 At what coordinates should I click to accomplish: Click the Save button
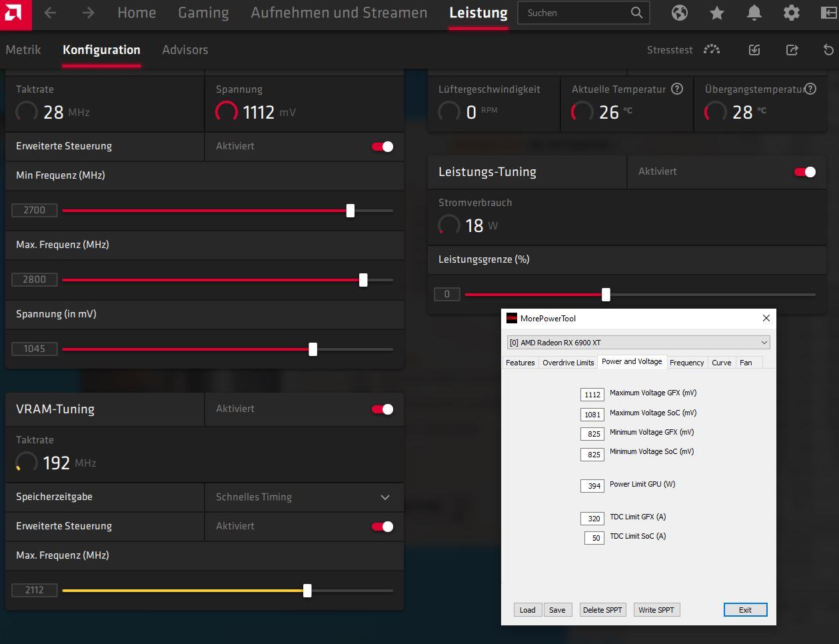(x=557, y=610)
